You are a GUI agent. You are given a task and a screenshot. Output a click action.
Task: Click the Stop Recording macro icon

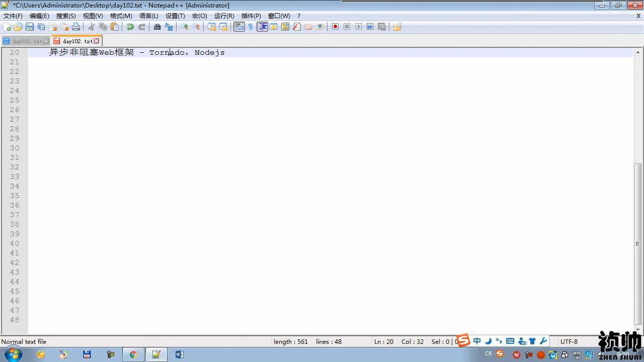pyautogui.click(x=347, y=27)
